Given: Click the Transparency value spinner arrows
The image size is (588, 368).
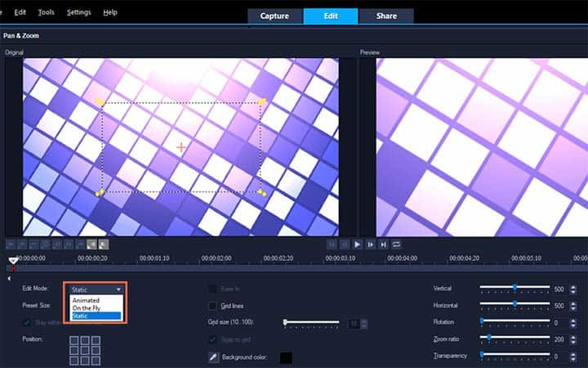Looking at the screenshot, I should [573, 356].
